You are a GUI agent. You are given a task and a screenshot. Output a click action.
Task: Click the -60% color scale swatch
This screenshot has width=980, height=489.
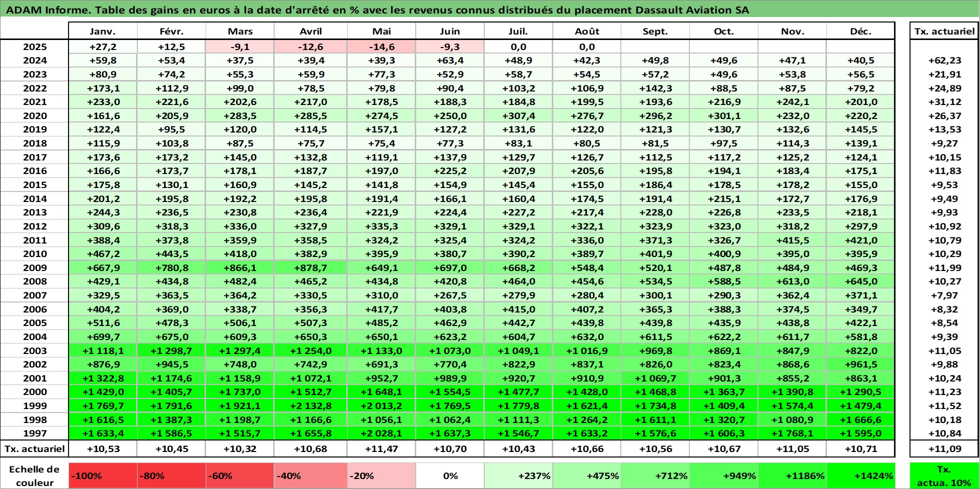pos(240,476)
